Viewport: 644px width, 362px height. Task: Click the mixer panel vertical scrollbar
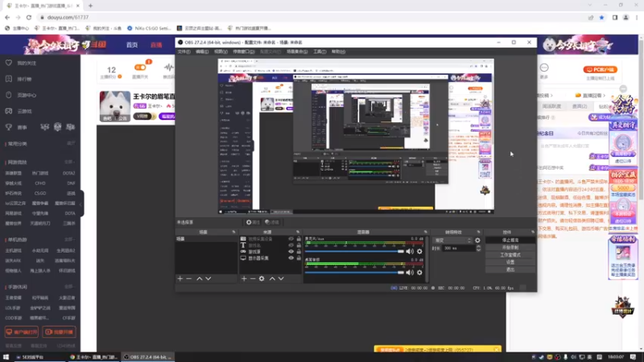click(427, 259)
